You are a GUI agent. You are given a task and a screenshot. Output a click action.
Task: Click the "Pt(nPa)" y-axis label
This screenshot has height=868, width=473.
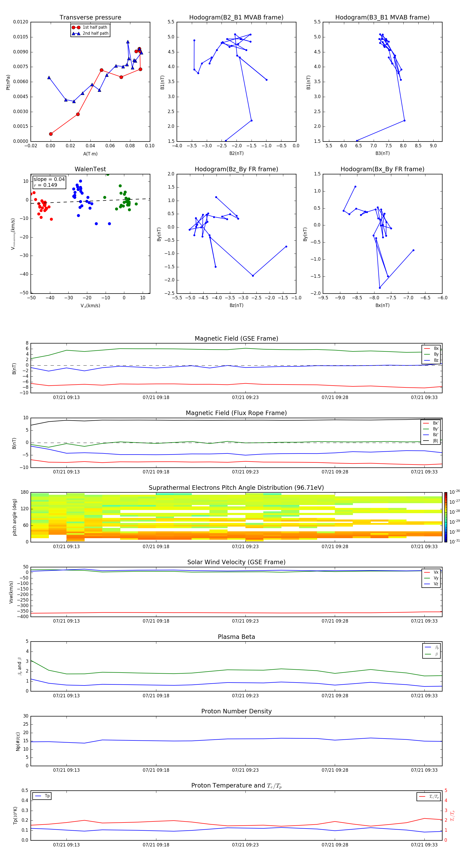click(x=8, y=82)
